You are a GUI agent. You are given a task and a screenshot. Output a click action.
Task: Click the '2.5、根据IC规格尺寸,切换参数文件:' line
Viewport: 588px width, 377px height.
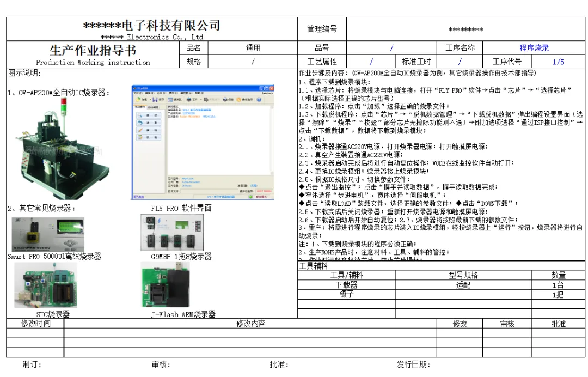tap(354, 179)
